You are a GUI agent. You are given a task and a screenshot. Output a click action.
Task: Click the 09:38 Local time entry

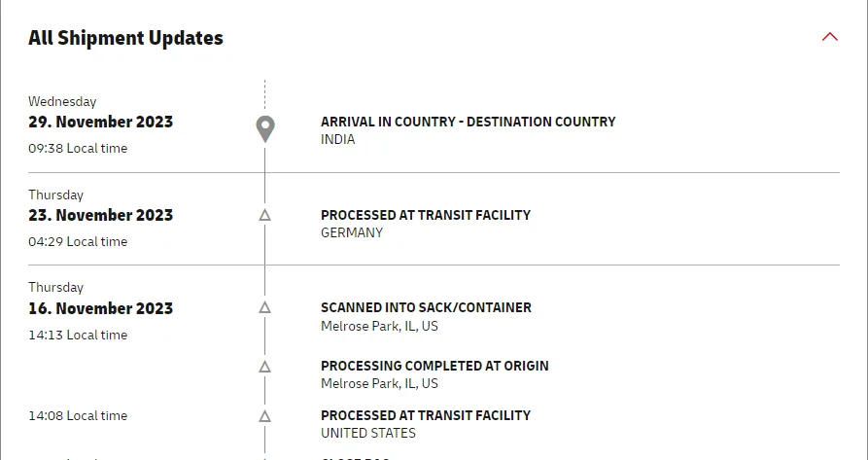[77, 149]
